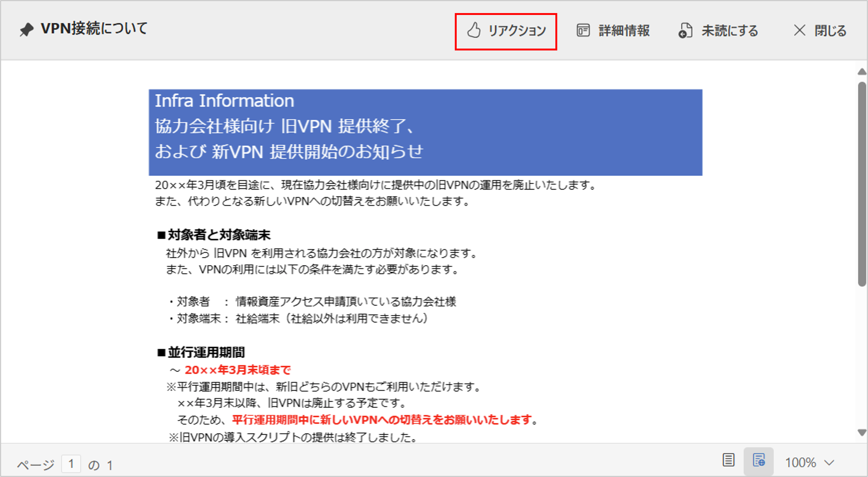Switch to single page view icon
868x477 pixels.
coord(728,460)
